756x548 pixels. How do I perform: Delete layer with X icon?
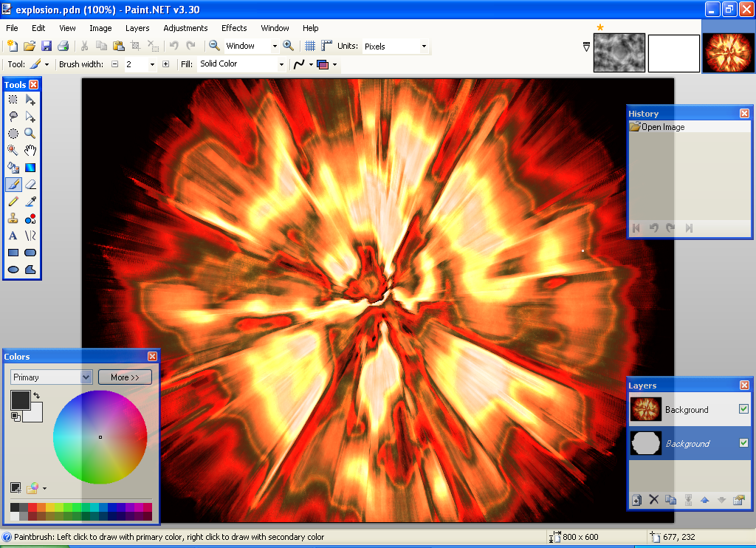(x=654, y=500)
